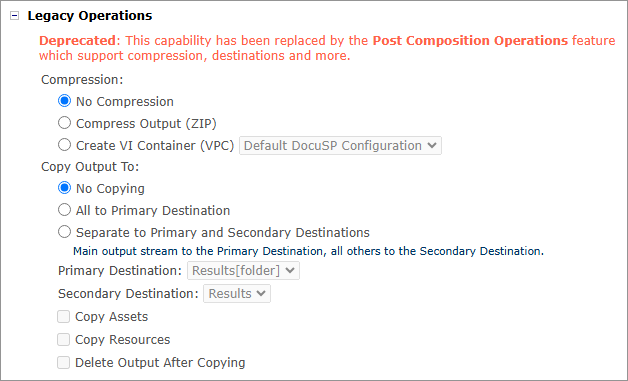This screenshot has width=628, height=381.
Task: Select the No Copying radio button
Action: pos(64,188)
